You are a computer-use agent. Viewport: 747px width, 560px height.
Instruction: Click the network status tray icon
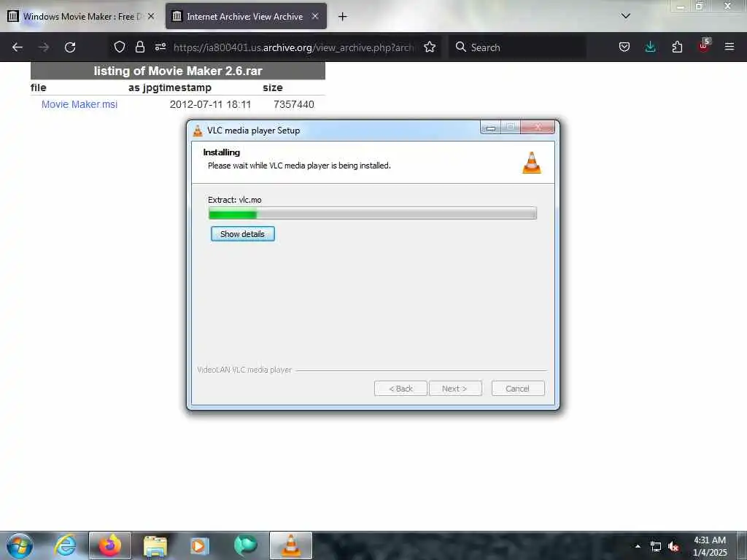656,547
